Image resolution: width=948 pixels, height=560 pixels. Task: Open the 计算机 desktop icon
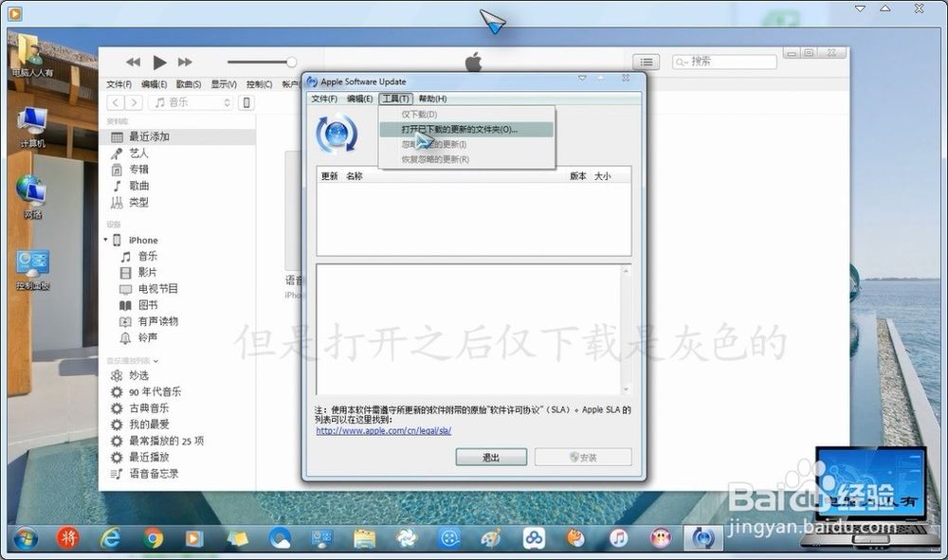[32, 128]
